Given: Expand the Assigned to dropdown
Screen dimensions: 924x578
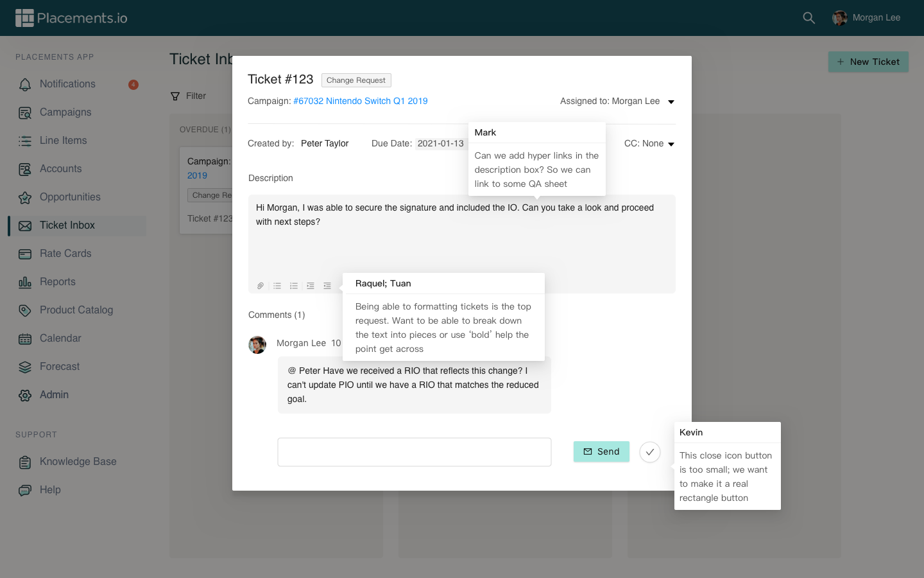Looking at the screenshot, I should point(671,101).
